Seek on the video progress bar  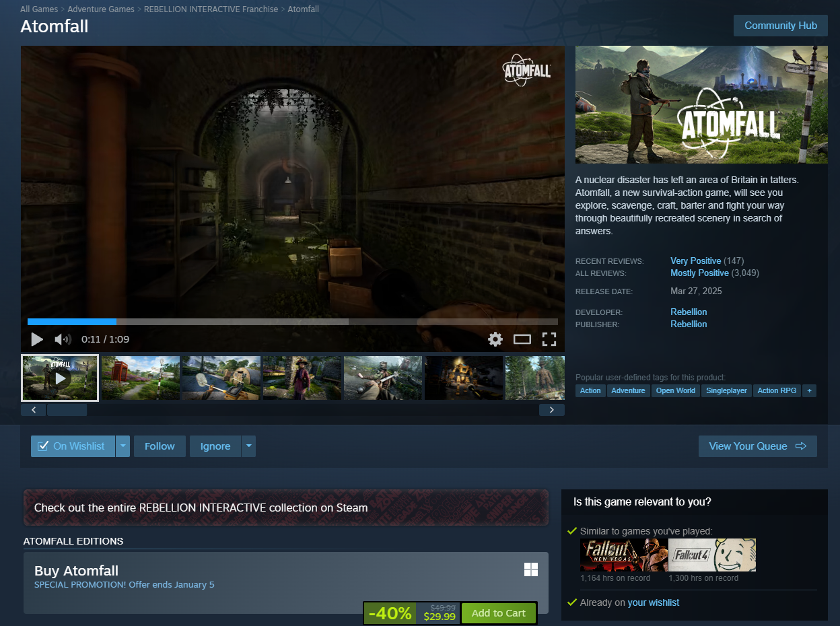click(x=293, y=322)
